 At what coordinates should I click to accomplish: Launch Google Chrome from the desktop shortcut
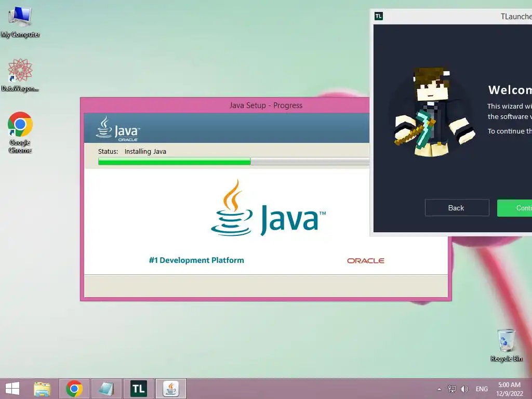pyautogui.click(x=20, y=132)
